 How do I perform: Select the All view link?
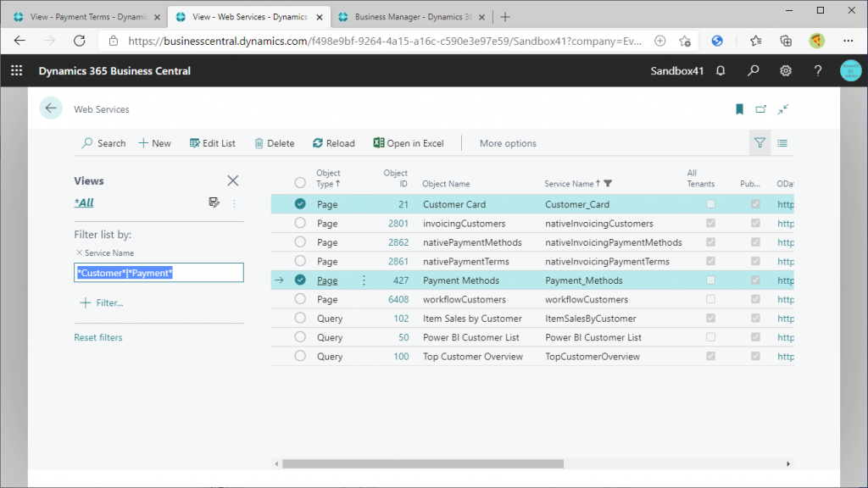click(84, 202)
